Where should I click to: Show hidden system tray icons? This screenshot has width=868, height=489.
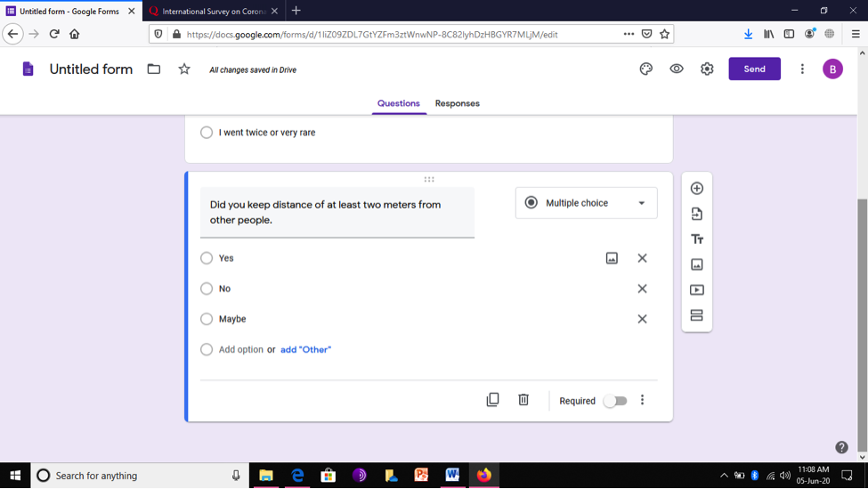pos(724,475)
